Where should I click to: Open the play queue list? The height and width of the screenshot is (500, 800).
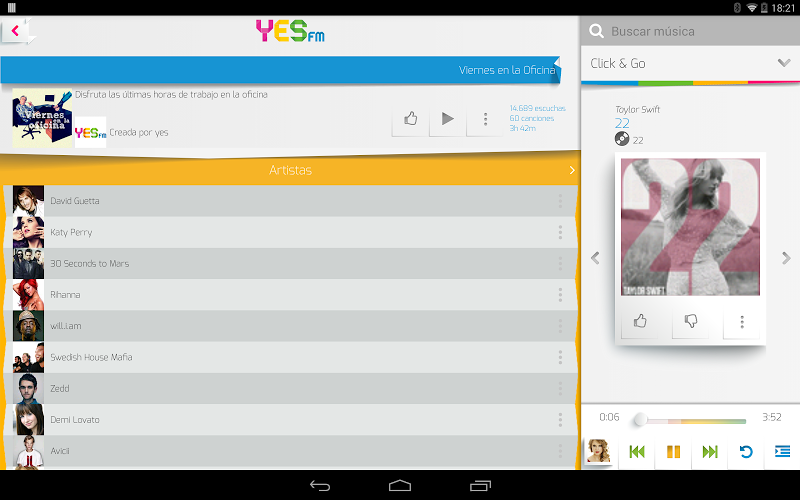coord(782,452)
